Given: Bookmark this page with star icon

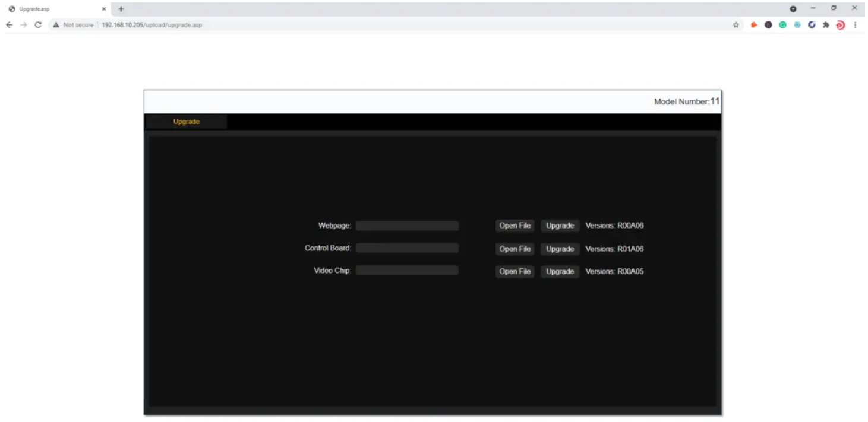Looking at the screenshot, I should click(x=736, y=25).
